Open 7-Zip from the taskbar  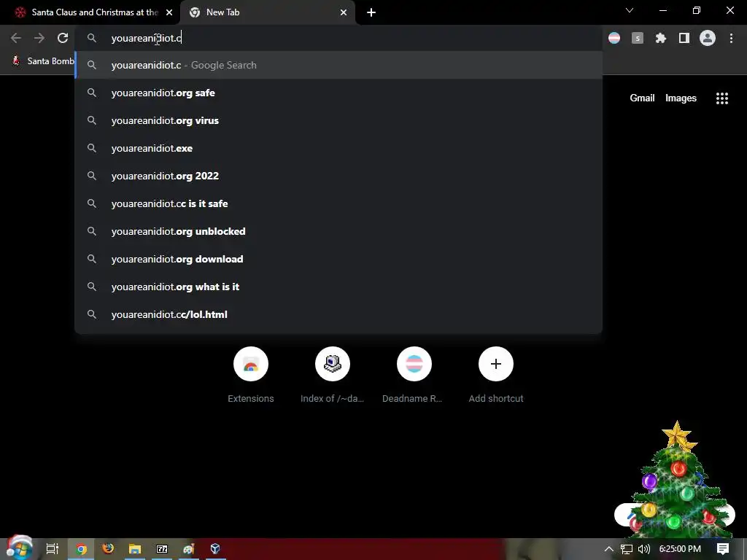(x=162, y=549)
